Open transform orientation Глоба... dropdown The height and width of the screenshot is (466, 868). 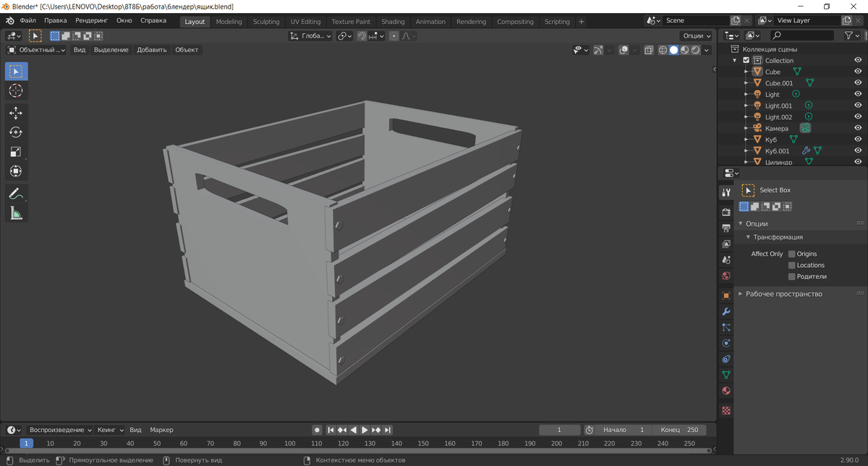click(x=310, y=35)
